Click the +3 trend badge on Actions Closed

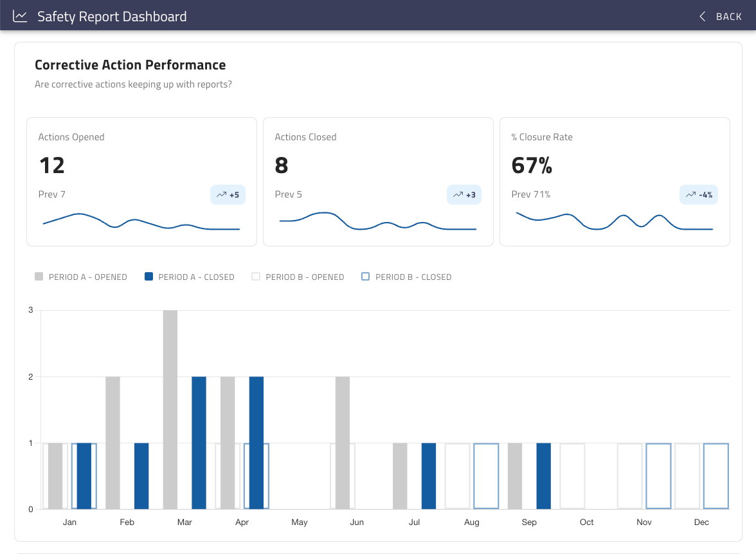464,195
